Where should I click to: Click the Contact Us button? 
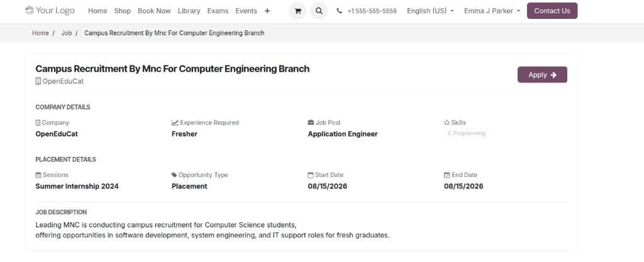click(x=552, y=11)
